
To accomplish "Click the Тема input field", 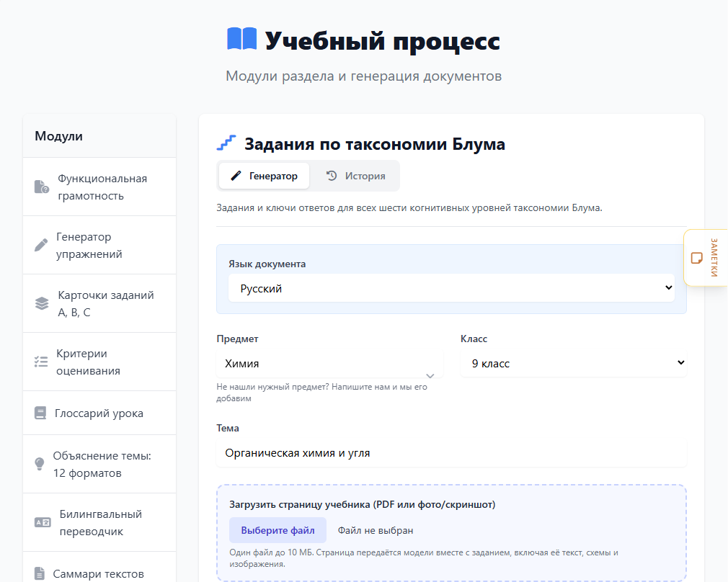I will (451, 453).
